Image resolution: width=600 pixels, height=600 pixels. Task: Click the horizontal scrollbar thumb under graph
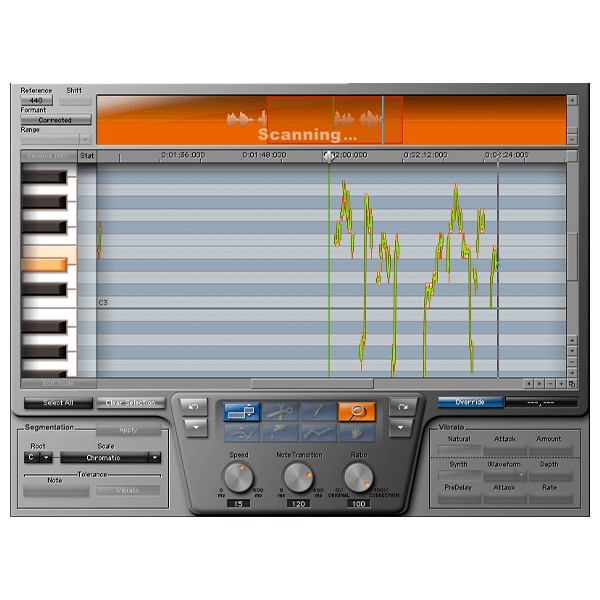[x=312, y=383]
